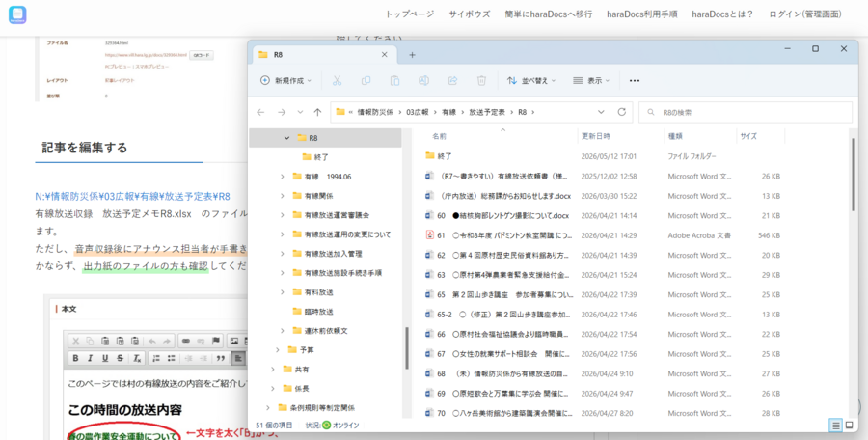The height and width of the screenshot is (440, 868).
Task: Open the address bar history dropdown chevron
Action: 601,112
